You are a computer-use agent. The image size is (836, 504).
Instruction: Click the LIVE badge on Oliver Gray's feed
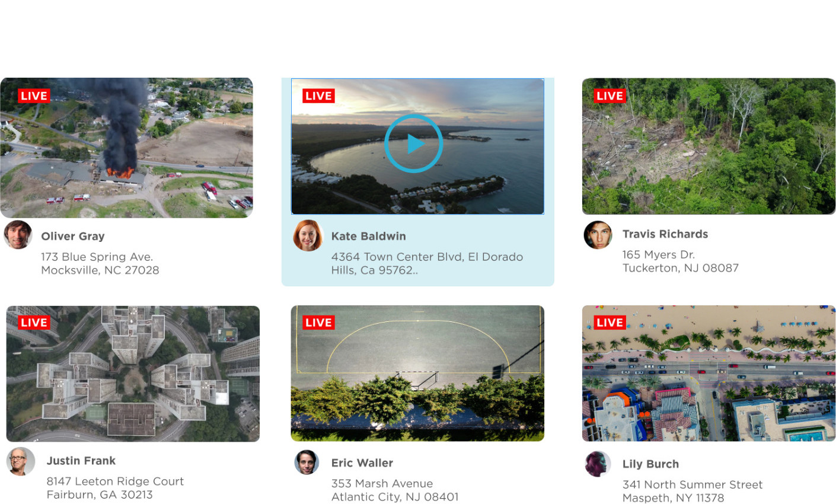point(34,95)
